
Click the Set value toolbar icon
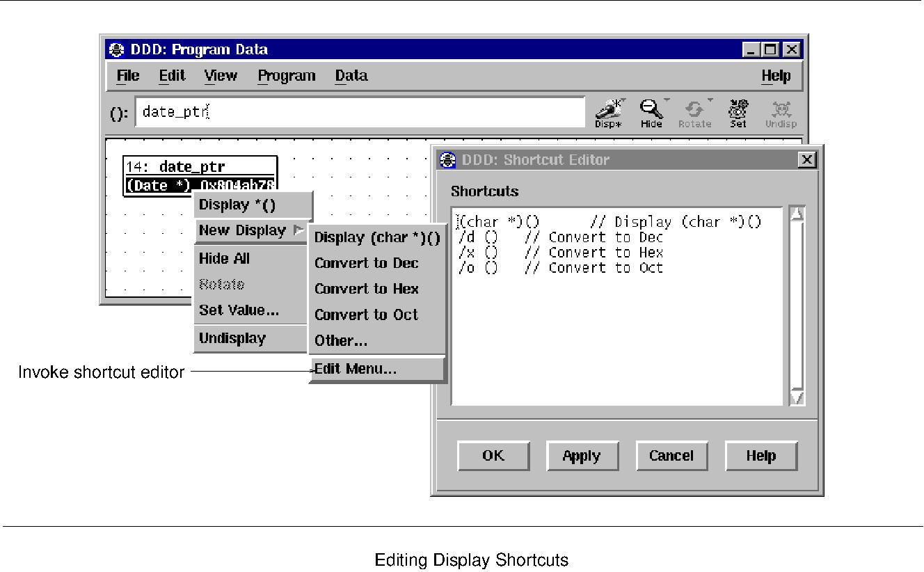tap(738, 113)
